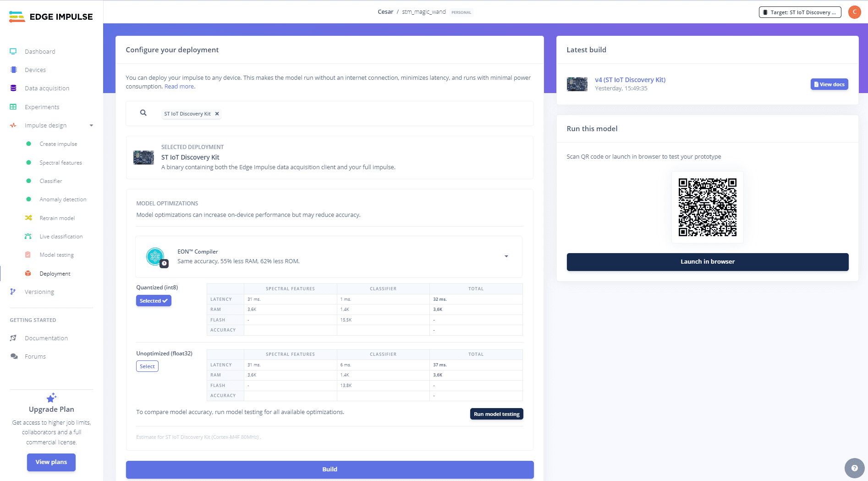Click the stm_magic_wand project name
The width and height of the screenshot is (868, 481).
pyautogui.click(x=424, y=12)
